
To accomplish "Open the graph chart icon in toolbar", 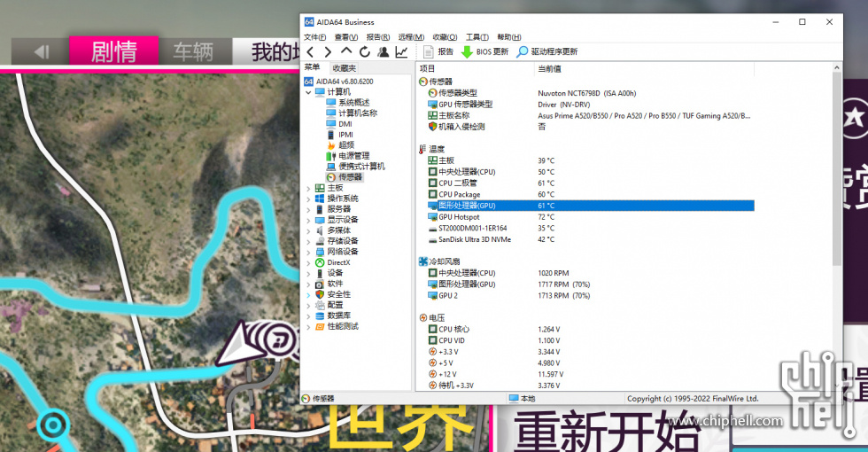I will [401, 52].
